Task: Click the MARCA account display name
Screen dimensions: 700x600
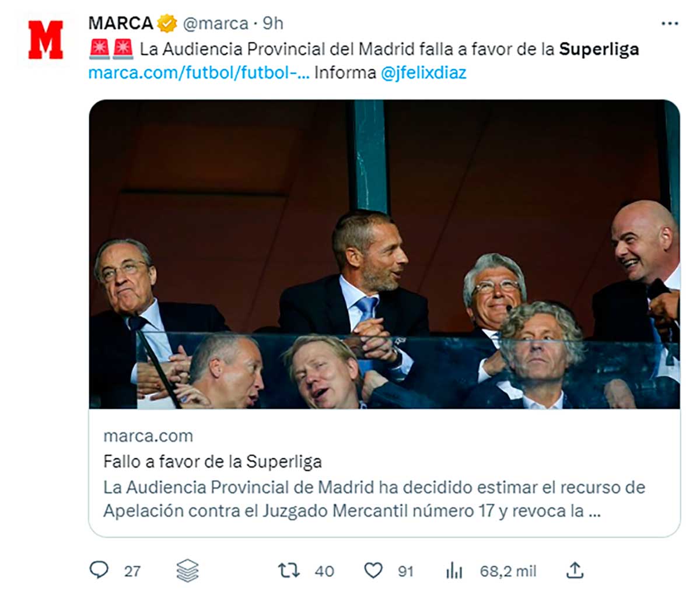Action: 120,23
